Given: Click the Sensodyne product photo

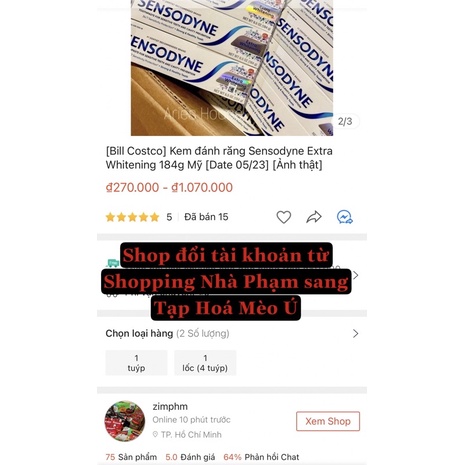Looking at the screenshot, I should tap(232, 68).
